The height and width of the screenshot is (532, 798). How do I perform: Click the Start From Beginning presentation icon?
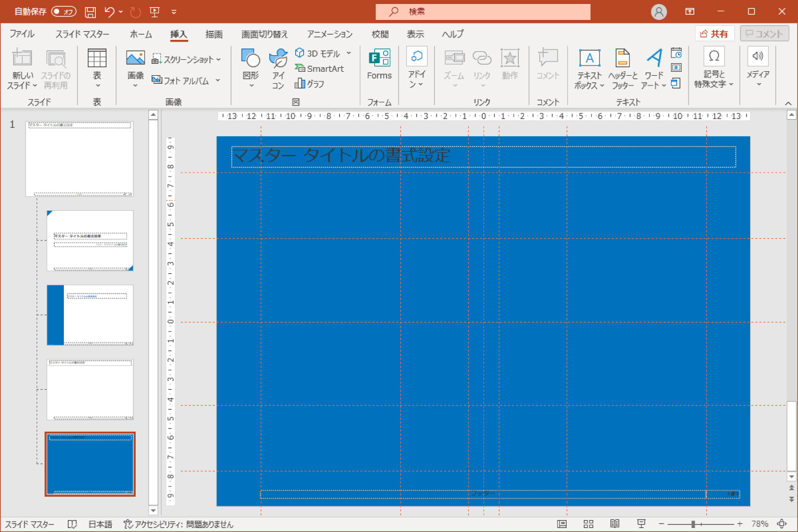coord(154,11)
